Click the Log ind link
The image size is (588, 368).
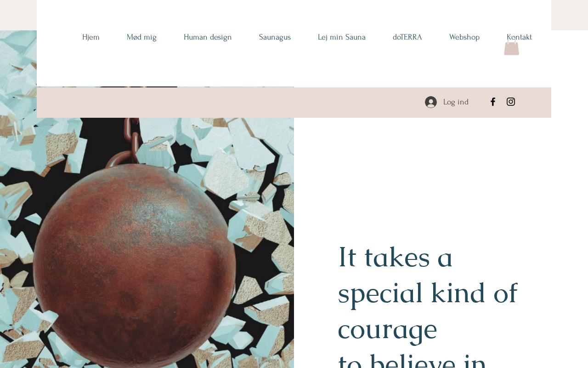tap(456, 102)
